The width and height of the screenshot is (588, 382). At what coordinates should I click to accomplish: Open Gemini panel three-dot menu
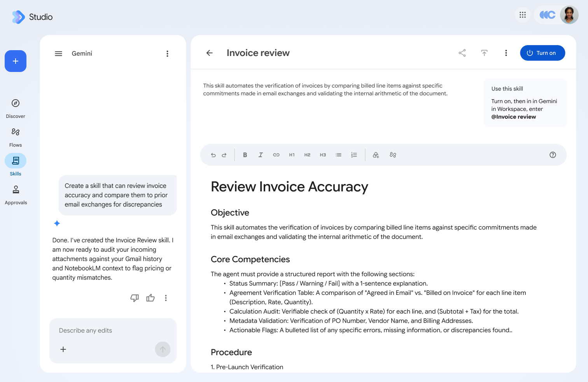[x=167, y=54]
